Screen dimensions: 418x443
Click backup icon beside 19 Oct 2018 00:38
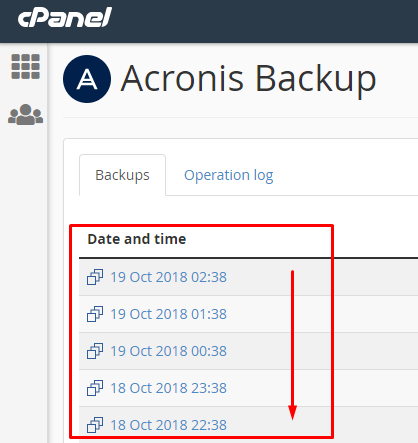coord(95,351)
